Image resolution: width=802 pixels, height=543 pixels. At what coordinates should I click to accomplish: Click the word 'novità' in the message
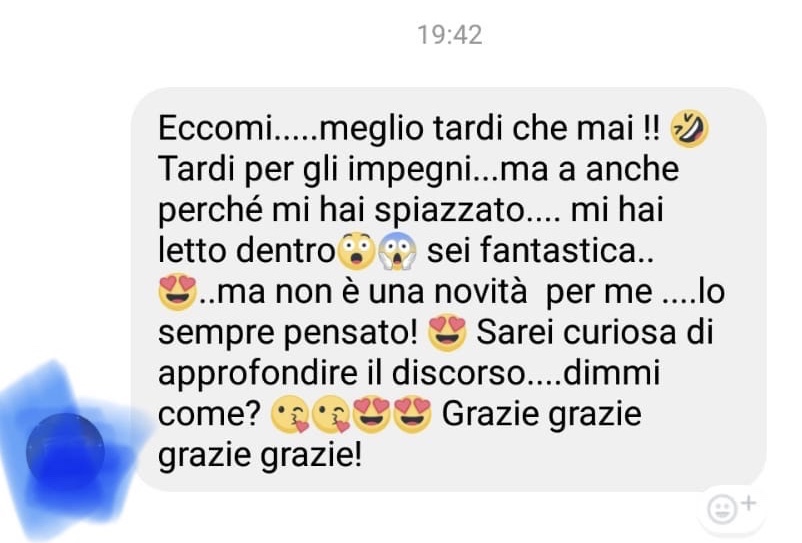pos(480,291)
